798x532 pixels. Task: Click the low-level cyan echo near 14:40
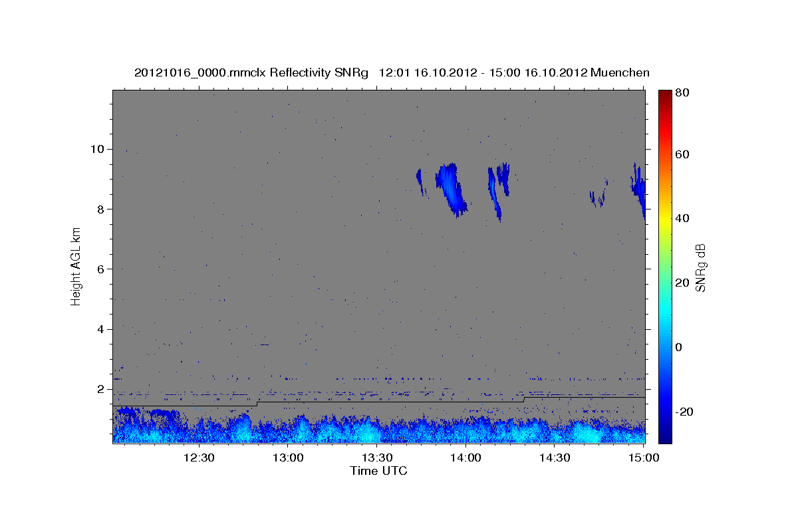pyautogui.click(x=587, y=432)
